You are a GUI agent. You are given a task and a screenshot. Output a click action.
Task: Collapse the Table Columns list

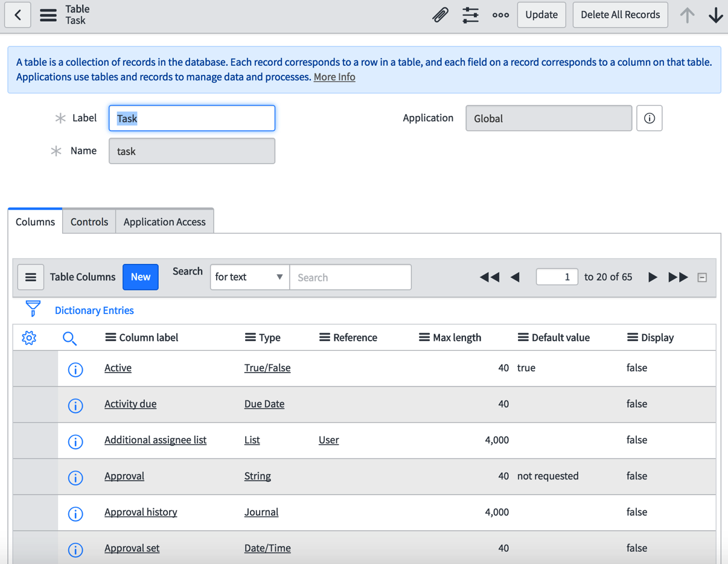click(702, 278)
